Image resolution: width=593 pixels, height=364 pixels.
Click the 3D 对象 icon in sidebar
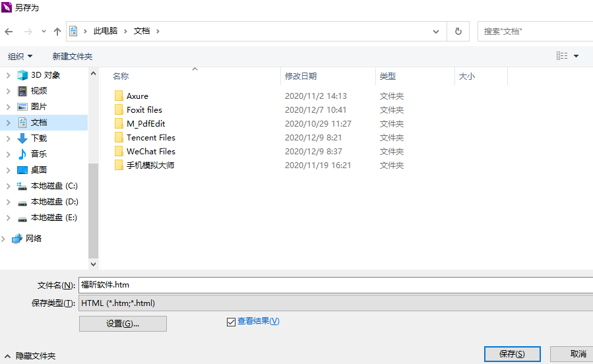(x=22, y=75)
